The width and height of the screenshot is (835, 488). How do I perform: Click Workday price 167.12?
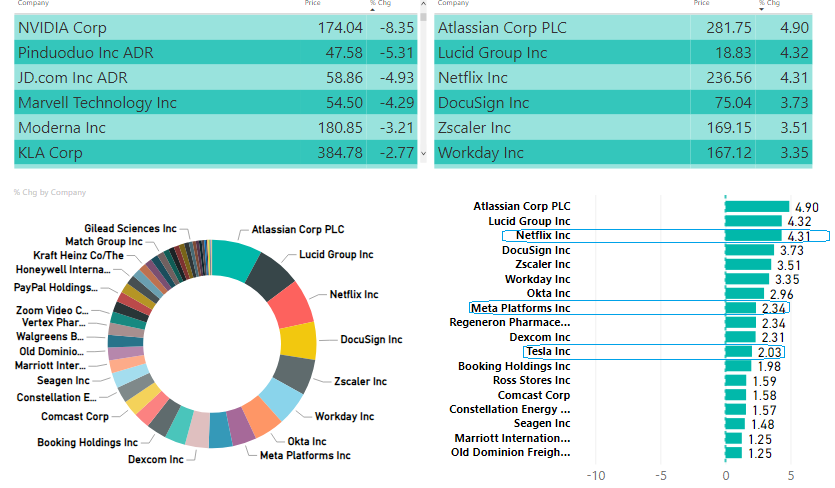pos(728,153)
